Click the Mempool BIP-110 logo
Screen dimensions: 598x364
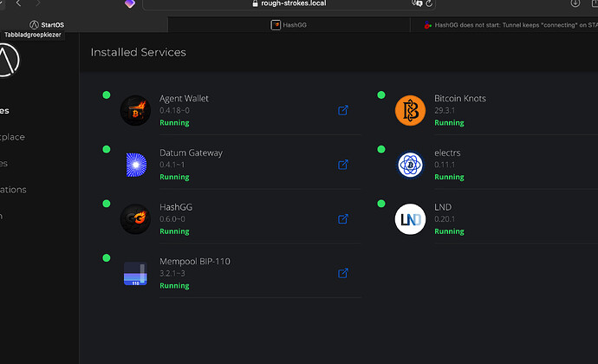pyautogui.click(x=135, y=273)
